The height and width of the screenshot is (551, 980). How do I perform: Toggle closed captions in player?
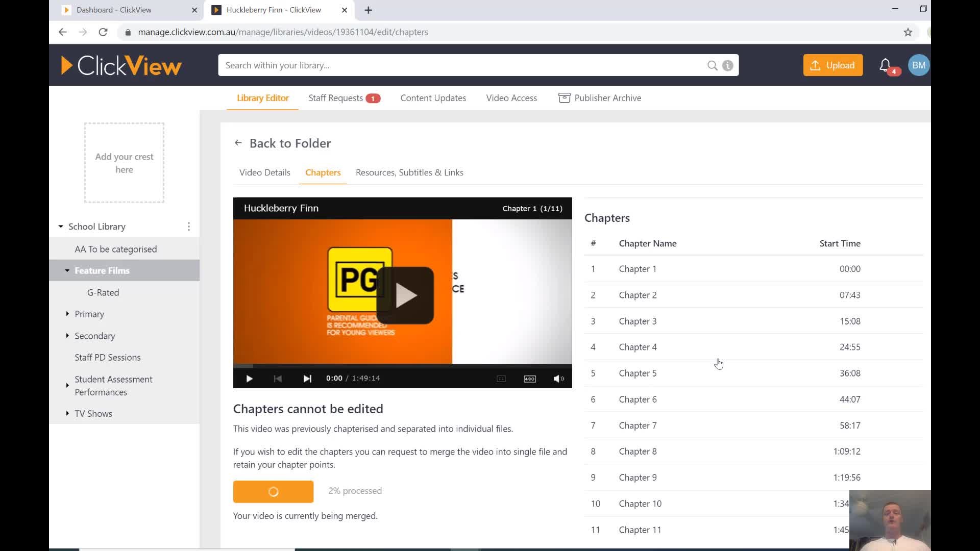(x=501, y=379)
